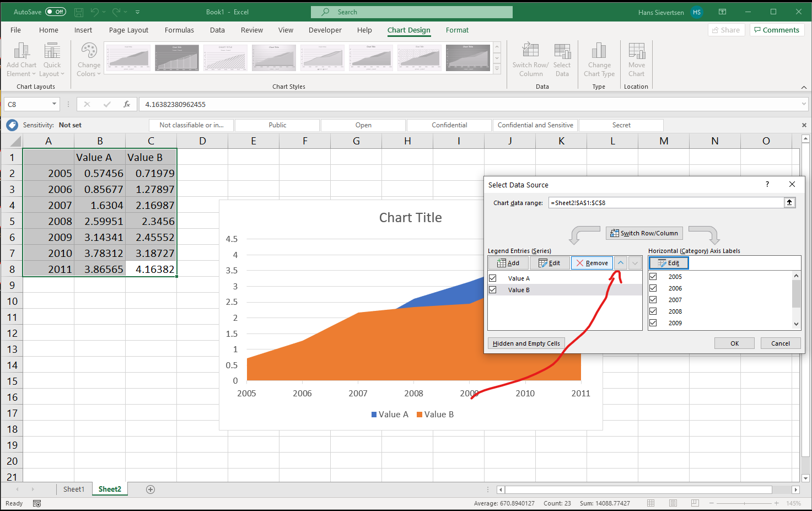Uncheck the 2005 category checkbox
Image resolution: width=812 pixels, height=511 pixels.
653,276
